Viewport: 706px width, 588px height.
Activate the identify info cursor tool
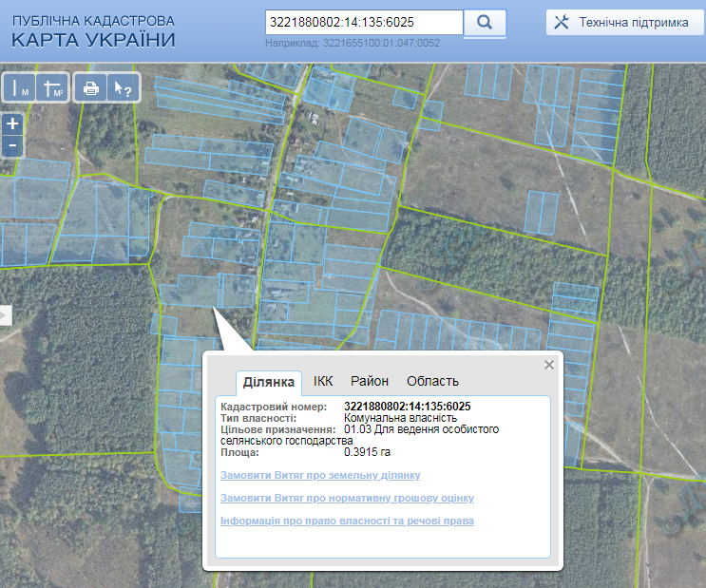tap(123, 88)
